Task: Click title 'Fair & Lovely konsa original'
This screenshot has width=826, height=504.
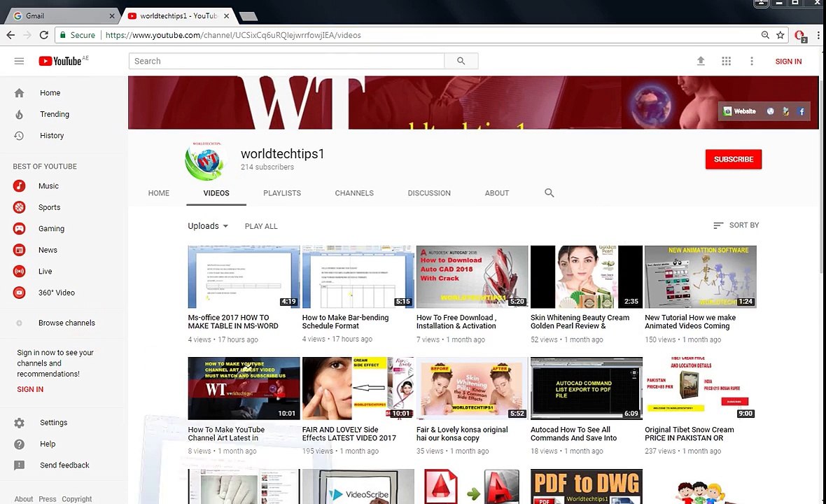Action: coord(462,434)
